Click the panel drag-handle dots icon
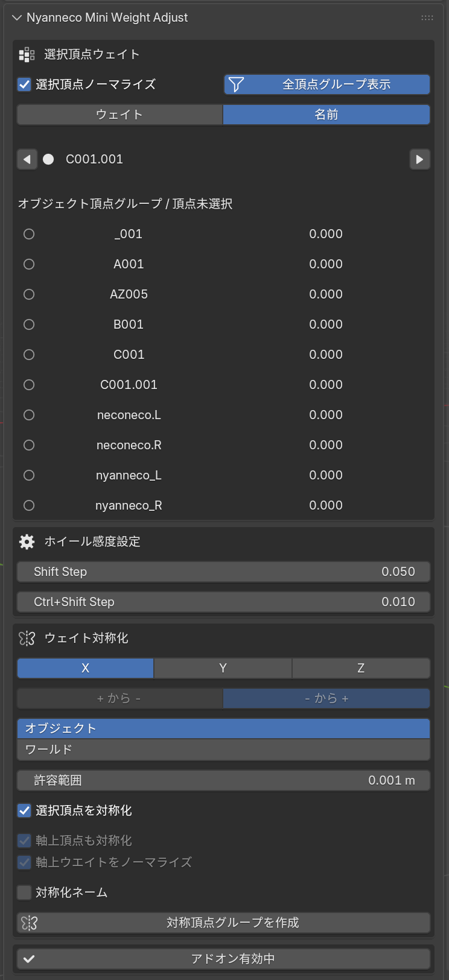 pos(427,18)
